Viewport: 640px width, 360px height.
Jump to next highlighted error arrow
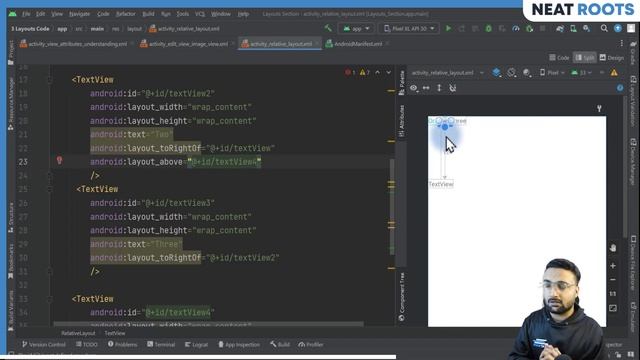point(389,73)
